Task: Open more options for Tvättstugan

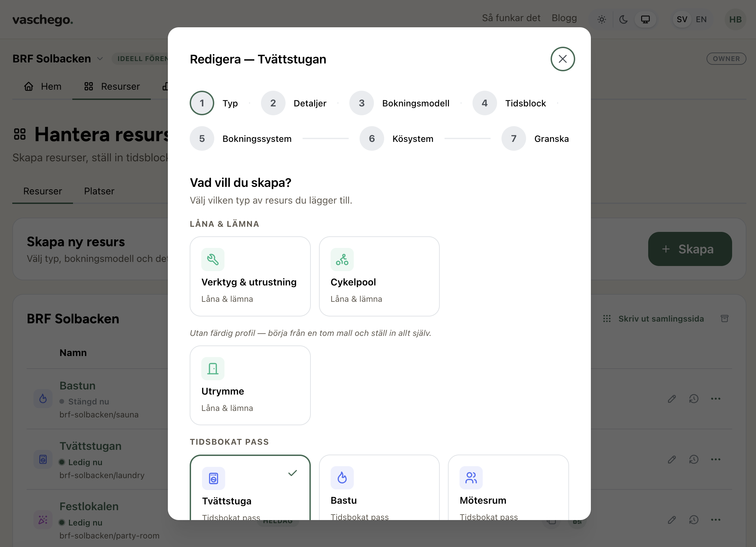Action: tap(716, 459)
